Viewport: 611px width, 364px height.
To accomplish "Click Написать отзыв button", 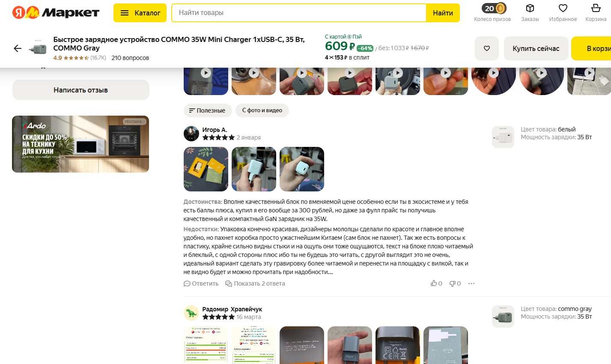I will tap(80, 90).
